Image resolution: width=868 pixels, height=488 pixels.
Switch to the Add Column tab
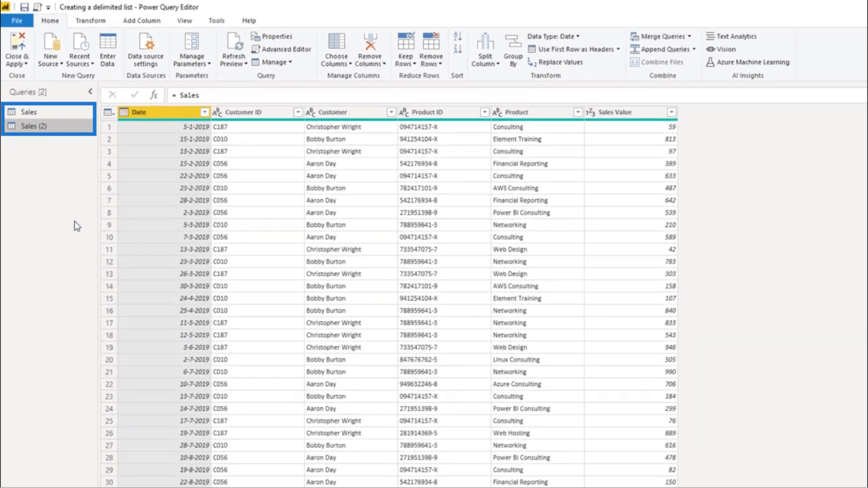click(x=142, y=21)
